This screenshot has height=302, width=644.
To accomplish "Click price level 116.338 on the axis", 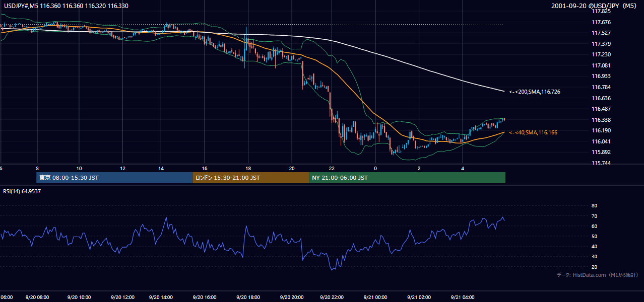I will click(601, 120).
